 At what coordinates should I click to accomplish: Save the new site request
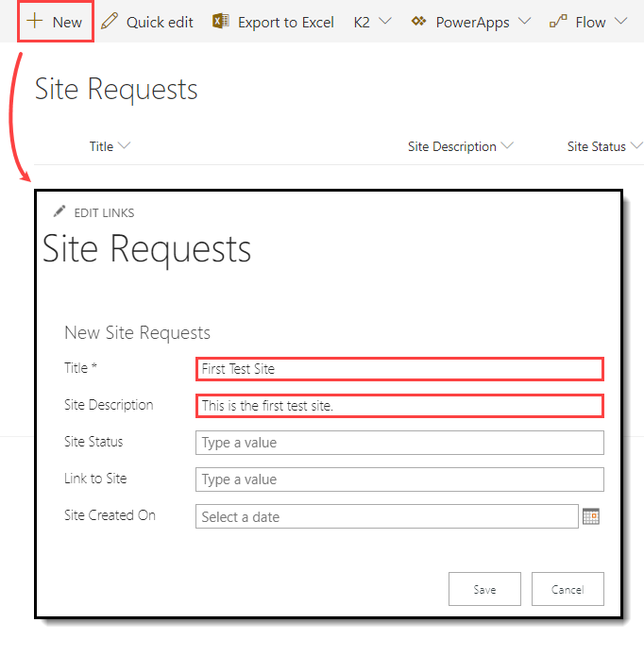[484, 589]
